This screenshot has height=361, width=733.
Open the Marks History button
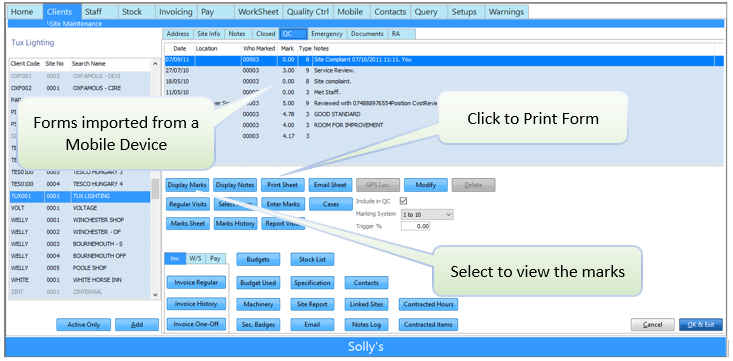[235, 224]
